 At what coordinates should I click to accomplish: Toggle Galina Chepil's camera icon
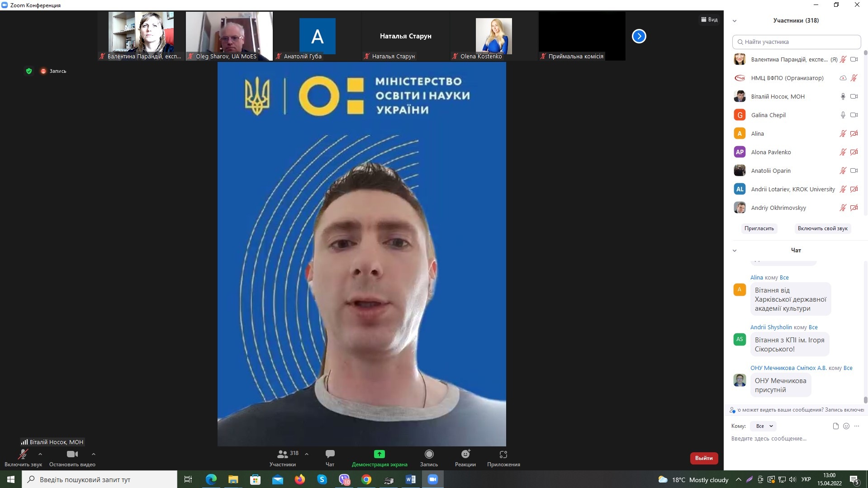[x=854, y=115]
